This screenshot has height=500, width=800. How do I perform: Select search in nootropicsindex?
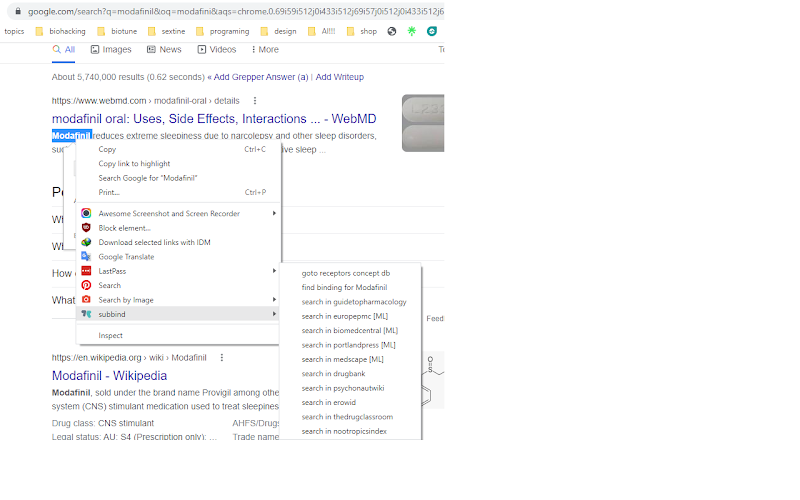tap(351, 431)
